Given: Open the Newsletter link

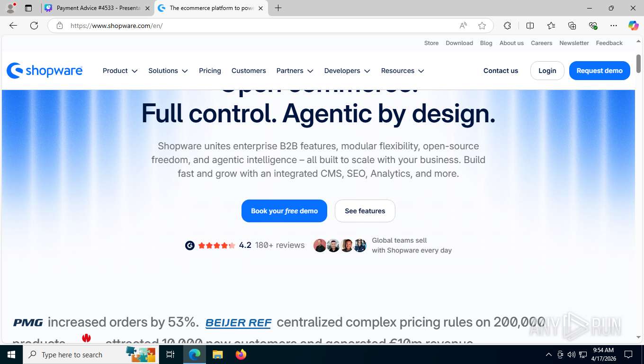Looking at the screenshot, I should point(574,43).
